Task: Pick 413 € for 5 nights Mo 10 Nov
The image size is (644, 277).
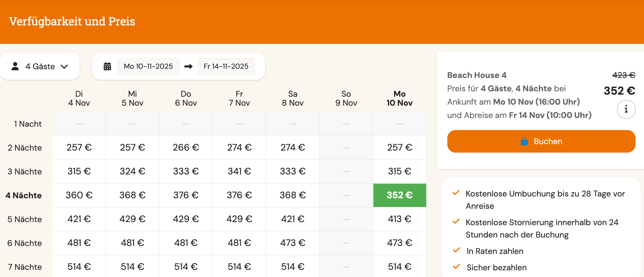Action: [x=400, y=219]
